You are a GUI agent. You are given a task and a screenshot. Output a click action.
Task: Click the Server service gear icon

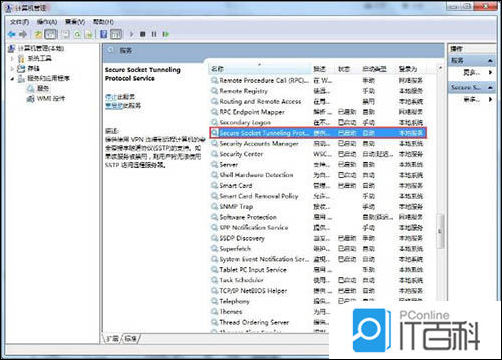pyautogui.click(x=214, y=165)
